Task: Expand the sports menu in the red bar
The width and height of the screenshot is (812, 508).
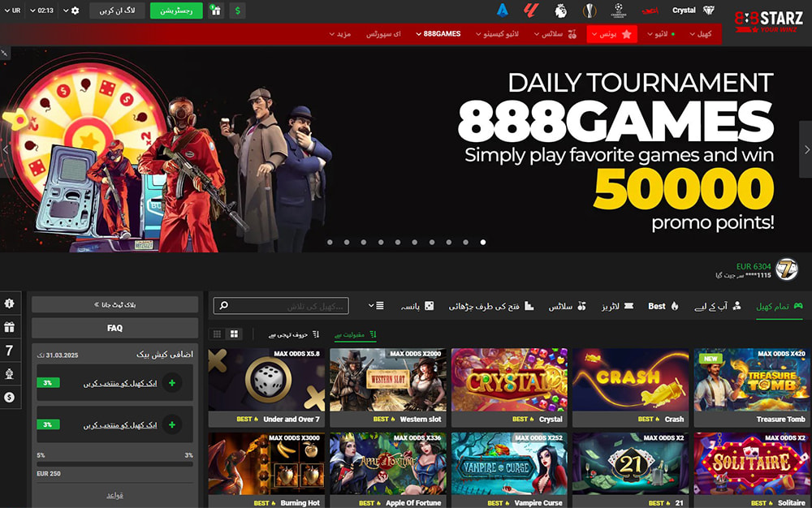Action: point(700,34)
